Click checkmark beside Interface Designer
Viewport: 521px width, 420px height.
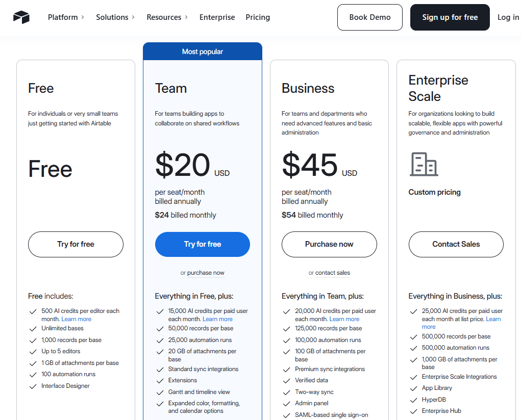[x=33, y=386]
